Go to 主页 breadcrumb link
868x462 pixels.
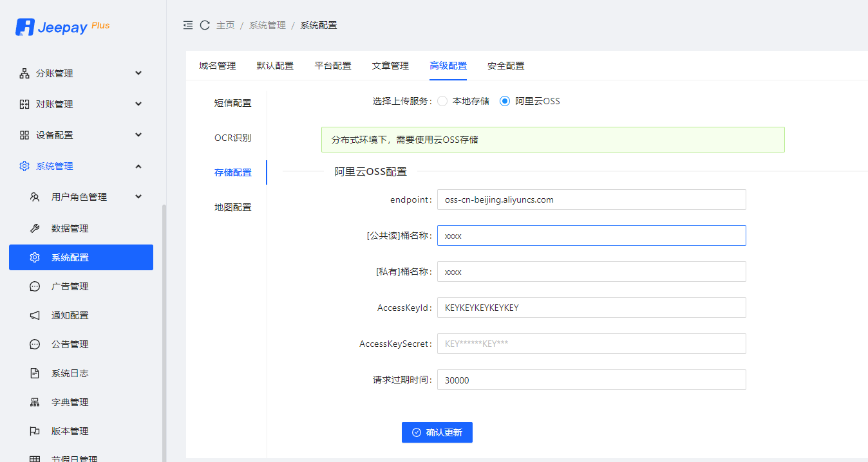click(225, 25)
